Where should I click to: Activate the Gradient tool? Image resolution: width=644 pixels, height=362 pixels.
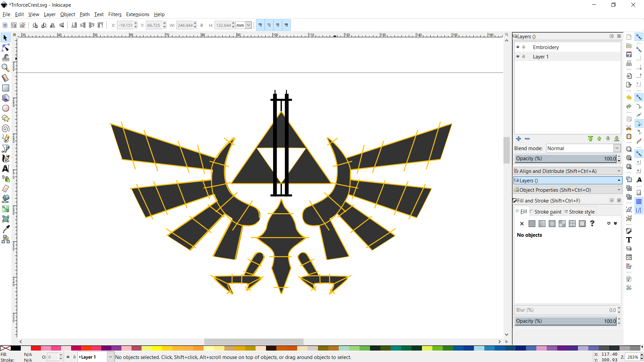pyautogui.click(x=5, y=209)
